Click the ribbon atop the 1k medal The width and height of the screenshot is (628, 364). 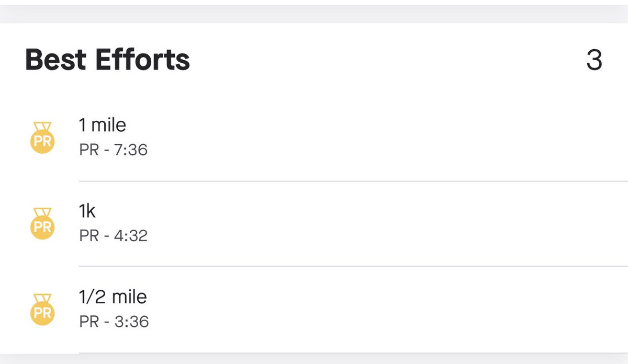coord(42,212)
